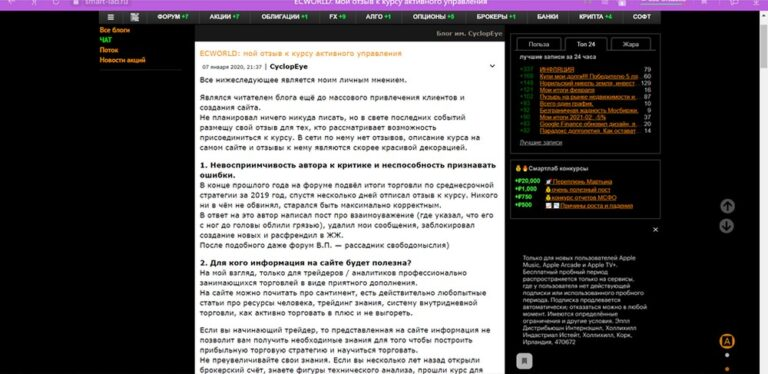Switch to the Топ 24 tab
This screenshot has width=768, height=374.
(586, 44)
